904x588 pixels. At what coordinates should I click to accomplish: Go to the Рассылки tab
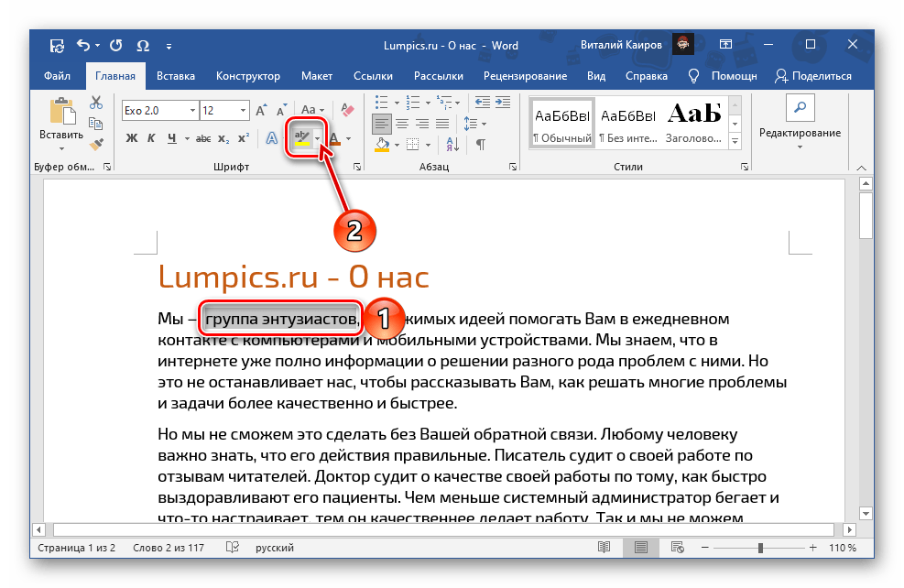pyautogui.click(x=438, y=75)
